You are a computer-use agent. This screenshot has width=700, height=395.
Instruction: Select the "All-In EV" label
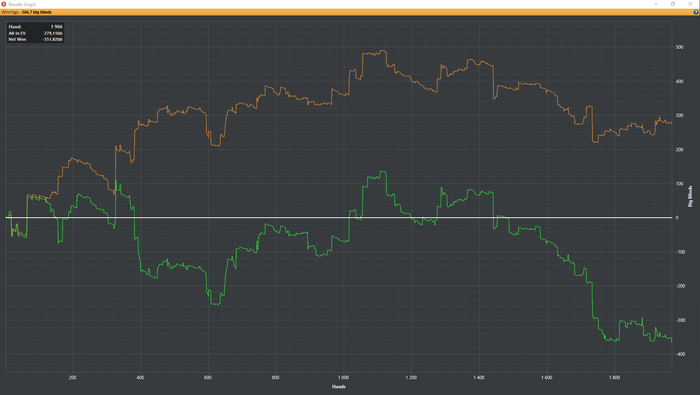(17, 33)
